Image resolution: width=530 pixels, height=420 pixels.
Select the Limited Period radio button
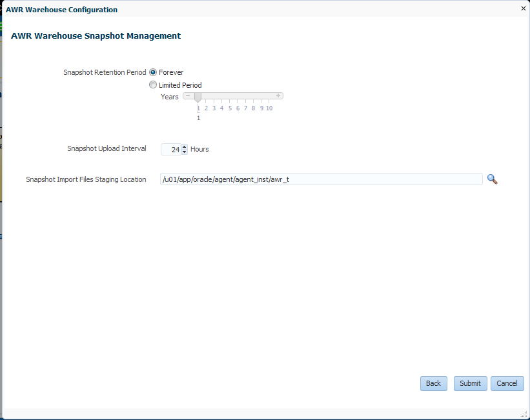tap(153, 85)
